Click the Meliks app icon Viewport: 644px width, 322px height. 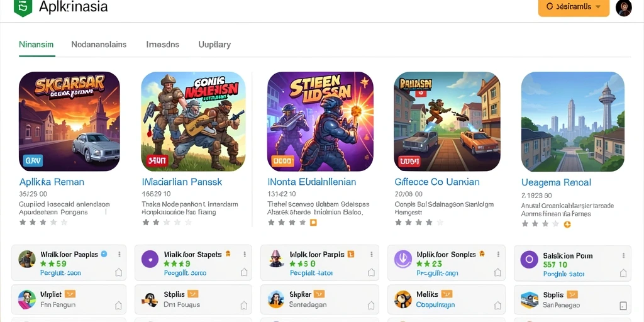(403, 299)
